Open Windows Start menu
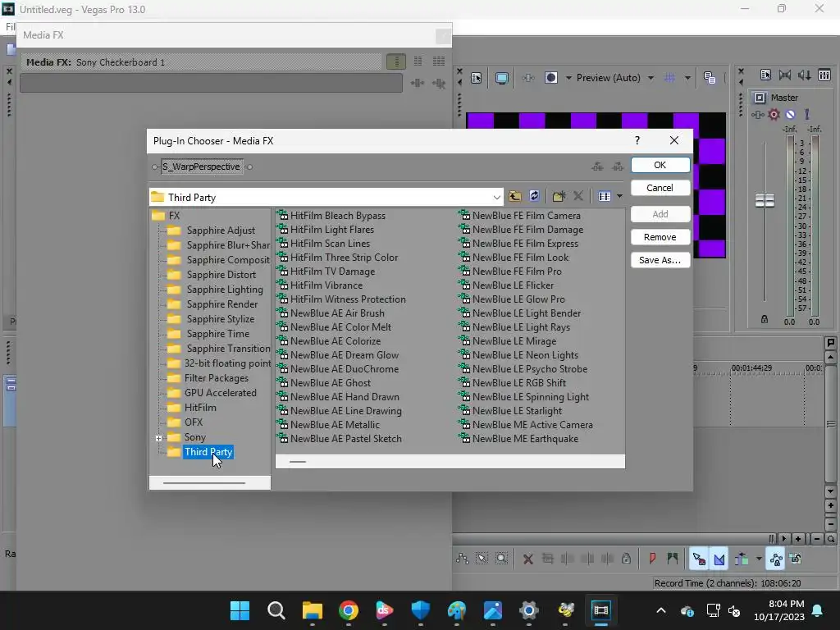 pos(240,610)
